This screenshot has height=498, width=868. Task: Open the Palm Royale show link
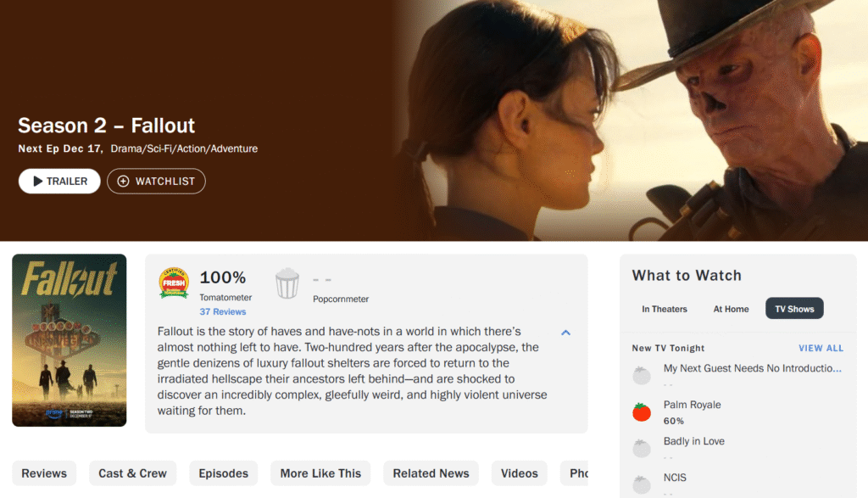point(692,405)
